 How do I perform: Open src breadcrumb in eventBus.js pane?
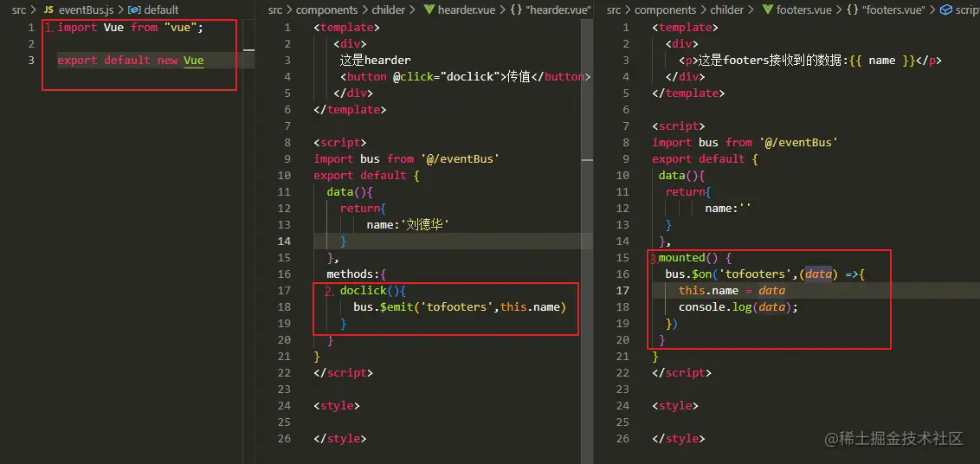point(19,10)
